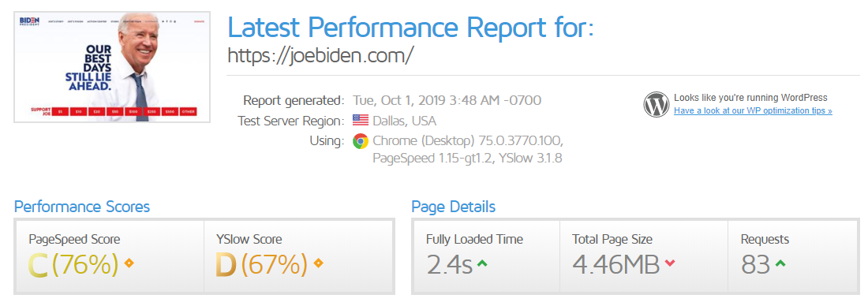Click the $5 donation button in thumbnail
Screen dimensions: 868x306
coord(60,111)
